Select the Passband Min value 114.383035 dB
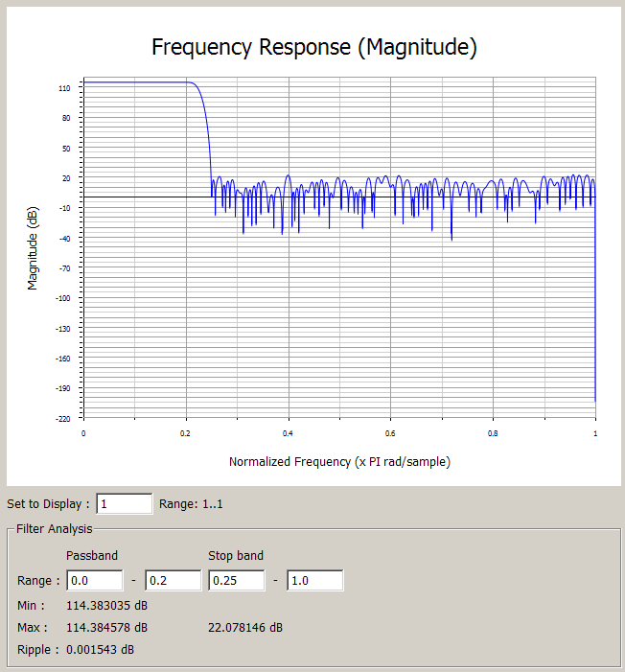625x672 pixels. pyautogui.click(x=106, y=606)
